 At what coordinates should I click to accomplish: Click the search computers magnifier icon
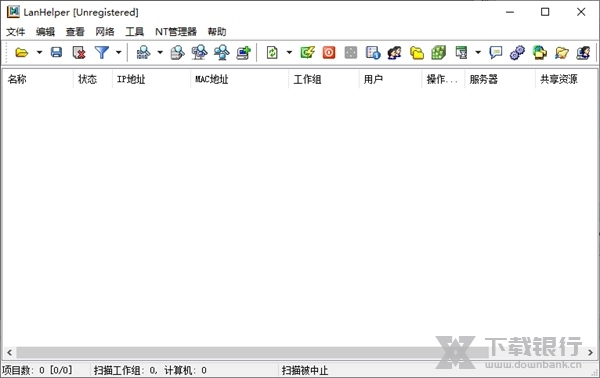[222, 52]
